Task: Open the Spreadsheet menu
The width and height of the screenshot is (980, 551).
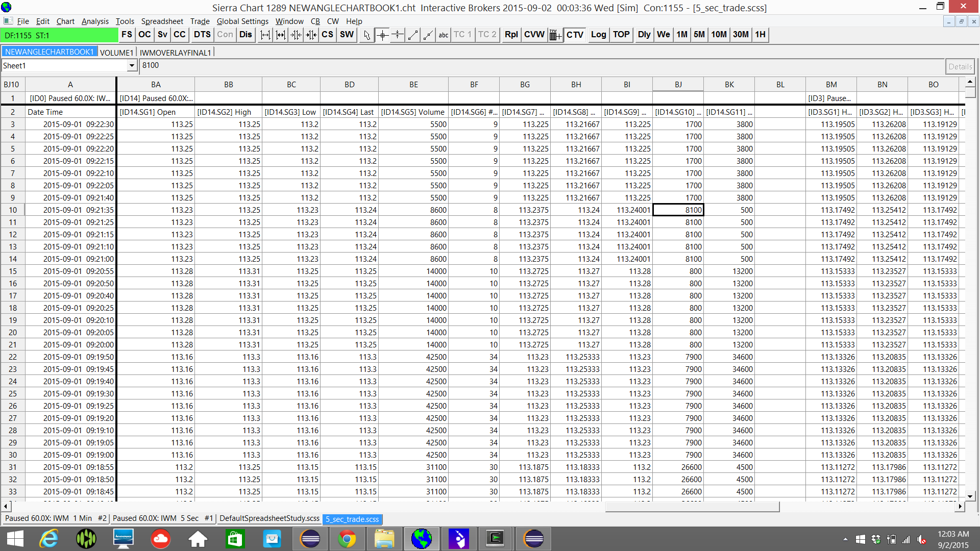Action: point(162,21)
